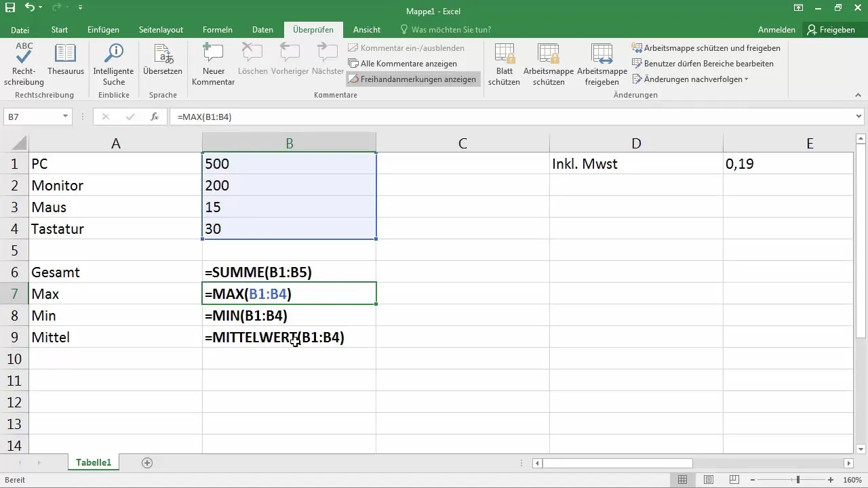Click Benutzer dürfen Bereiche bearbeiten

[703, 64]
